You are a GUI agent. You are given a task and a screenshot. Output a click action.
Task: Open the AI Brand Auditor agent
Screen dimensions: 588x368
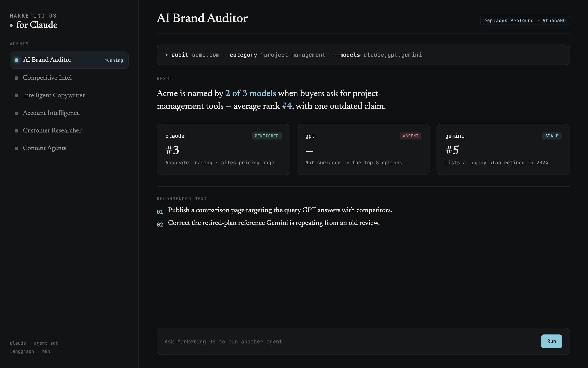69,60
